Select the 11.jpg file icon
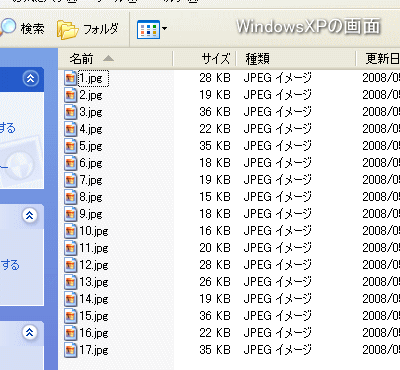This screenshot has height=370, width=400. tap(70, 248)
